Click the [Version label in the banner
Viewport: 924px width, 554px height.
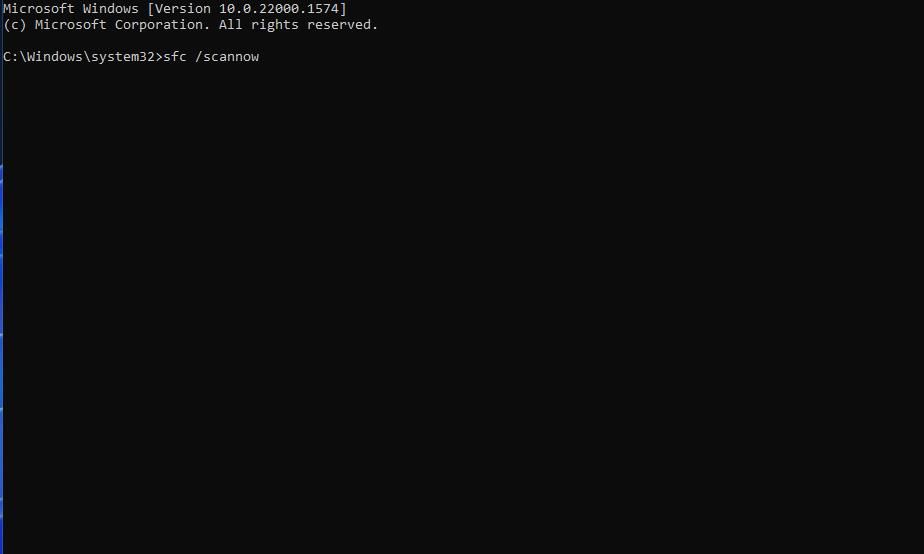click(179, 9)
